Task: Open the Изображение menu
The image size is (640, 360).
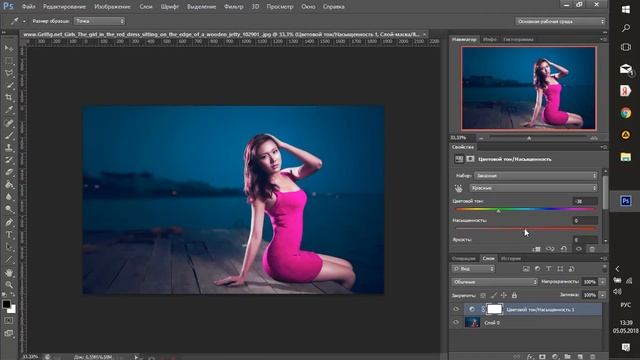Action: pyautogui.click(x=112, y=7)
